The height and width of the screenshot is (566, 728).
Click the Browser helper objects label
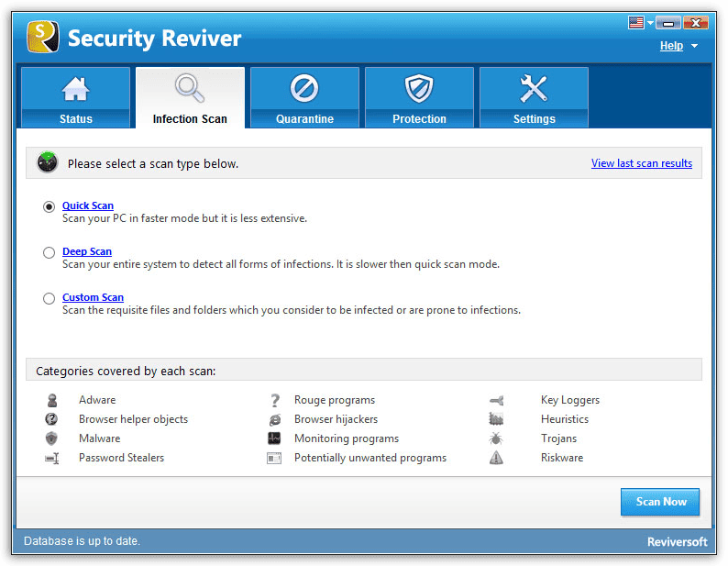[133, 419]
